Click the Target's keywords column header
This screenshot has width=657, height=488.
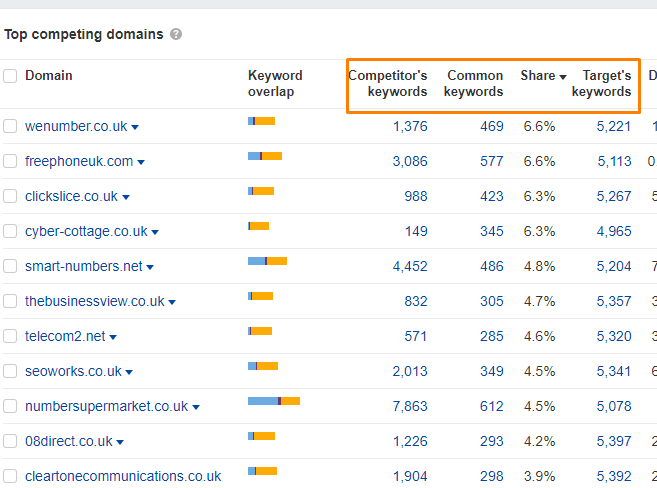coord(602,83)
